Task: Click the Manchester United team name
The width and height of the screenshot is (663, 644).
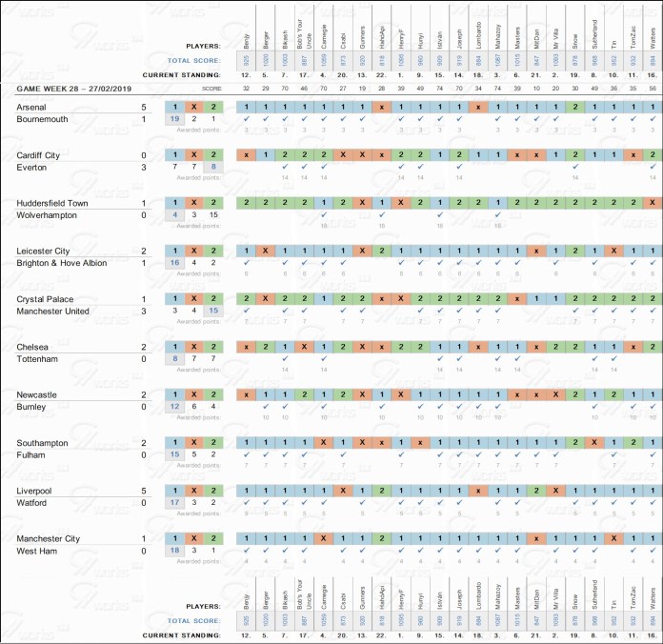Action: (x=60, y=312)
